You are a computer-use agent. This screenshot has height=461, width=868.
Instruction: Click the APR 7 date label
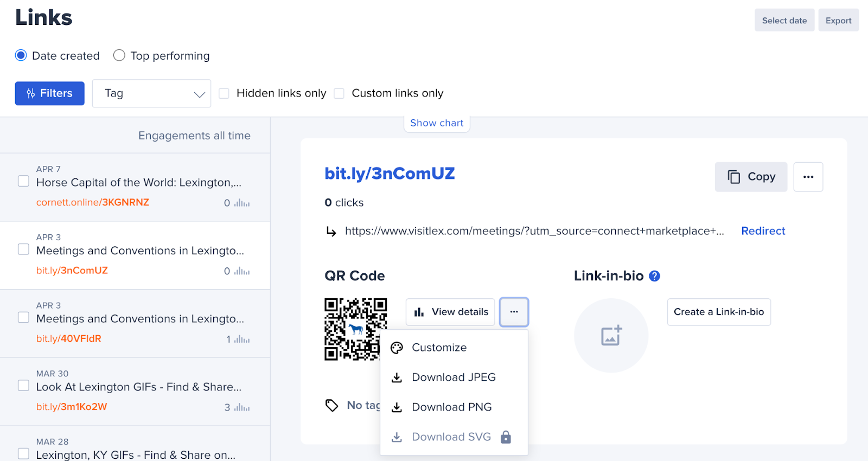tap(48, 169)
